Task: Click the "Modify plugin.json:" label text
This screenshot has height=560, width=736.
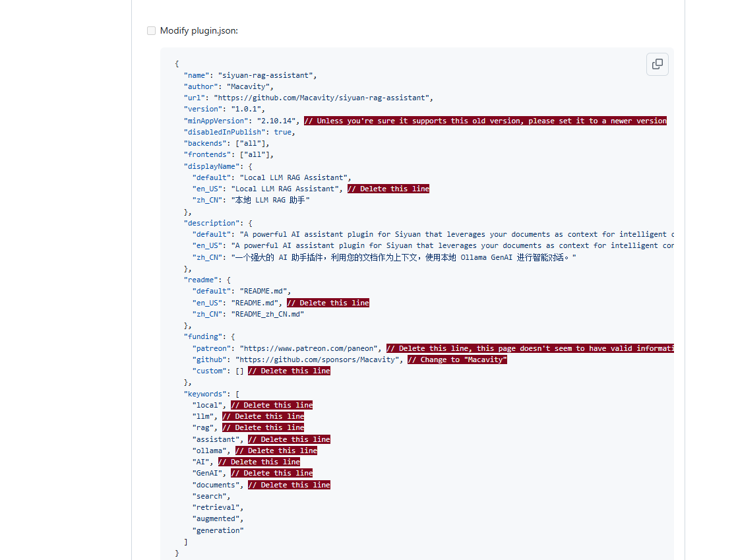Action: click(x=199, y=30)
